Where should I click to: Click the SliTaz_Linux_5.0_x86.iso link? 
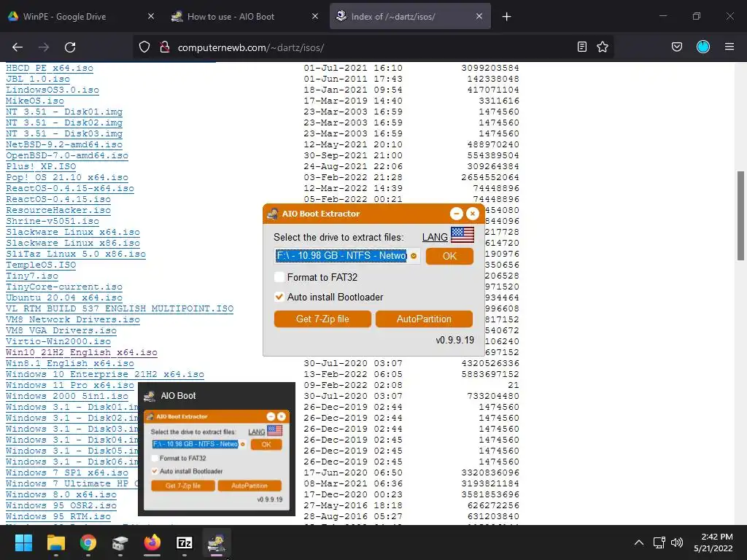(x=76, y=254)
